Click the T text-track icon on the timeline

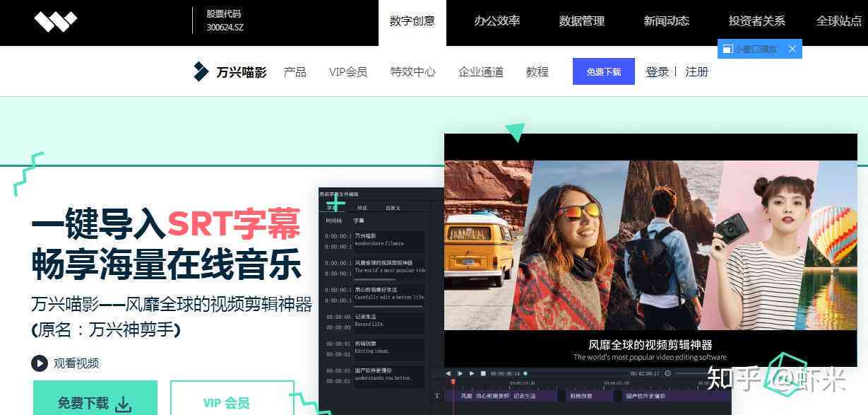[437, 396]
